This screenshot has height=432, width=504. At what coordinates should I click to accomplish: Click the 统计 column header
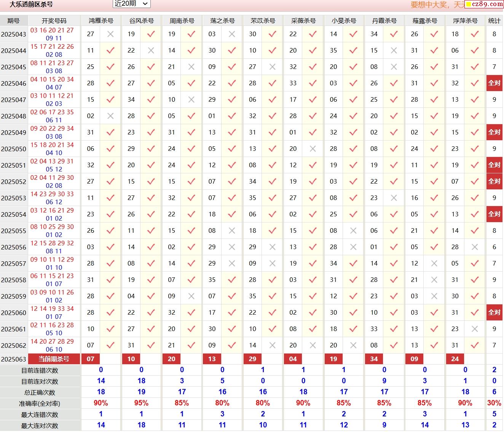(494, 21)
